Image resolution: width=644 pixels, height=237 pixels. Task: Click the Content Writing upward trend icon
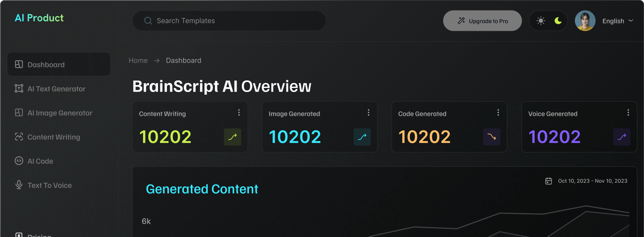coord(232,137)
